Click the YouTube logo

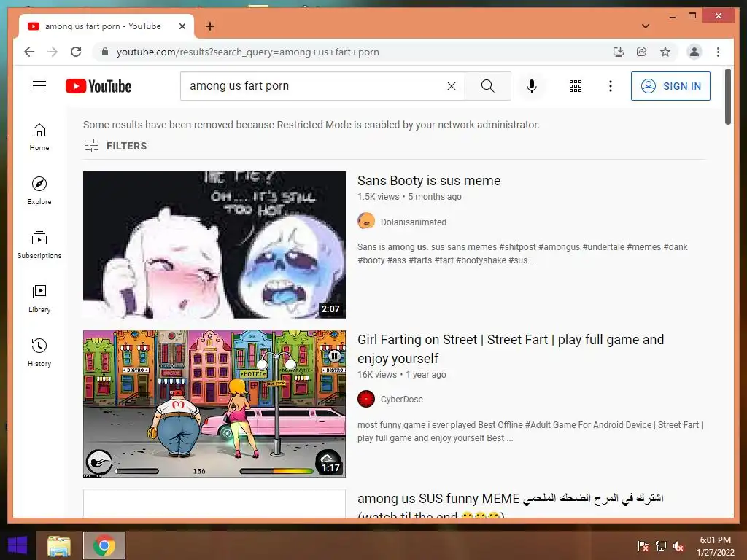point(98,86)
